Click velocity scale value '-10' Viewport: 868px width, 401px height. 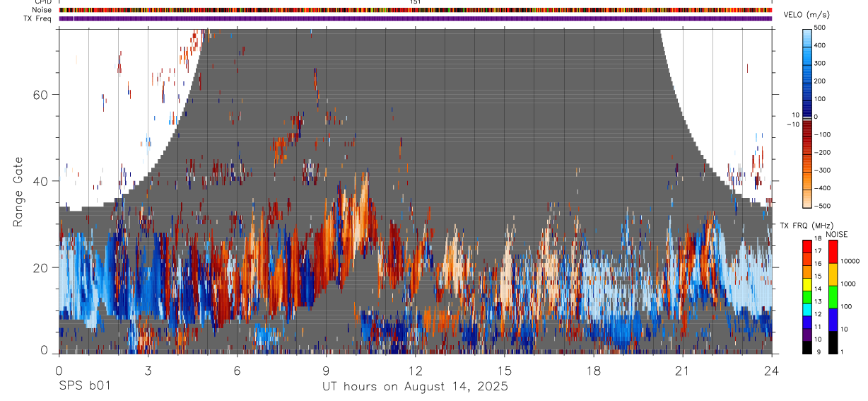point(793,124)
